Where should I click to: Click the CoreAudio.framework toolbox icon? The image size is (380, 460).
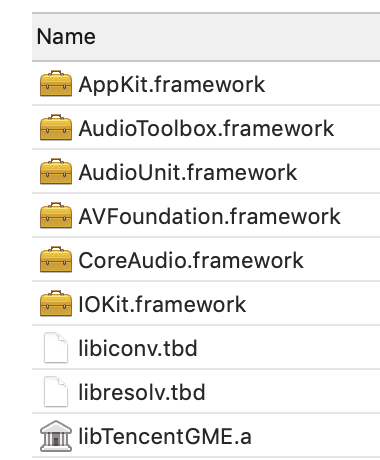(x=56, y=259)
